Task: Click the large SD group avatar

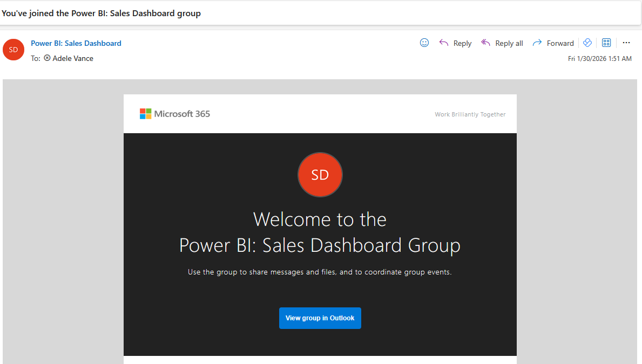Action: click(x=320, y=175)
